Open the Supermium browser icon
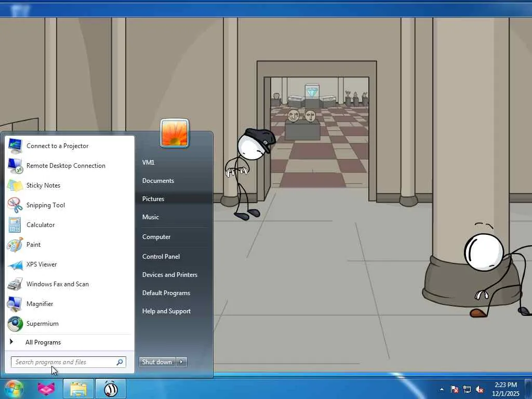Viewport: 532px width, 399px height. pos(15,324)
